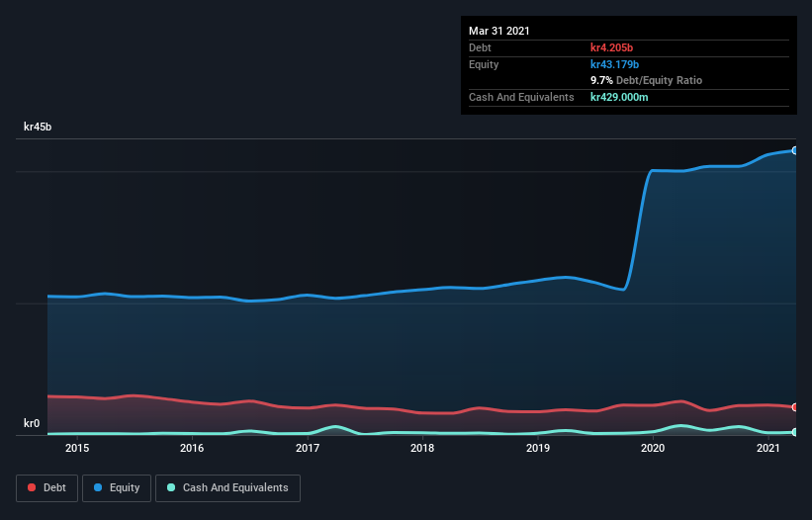This screenshot has width=812, height=520.
Task: Select the 2020 x-axis label
Action: coord(653,448)
